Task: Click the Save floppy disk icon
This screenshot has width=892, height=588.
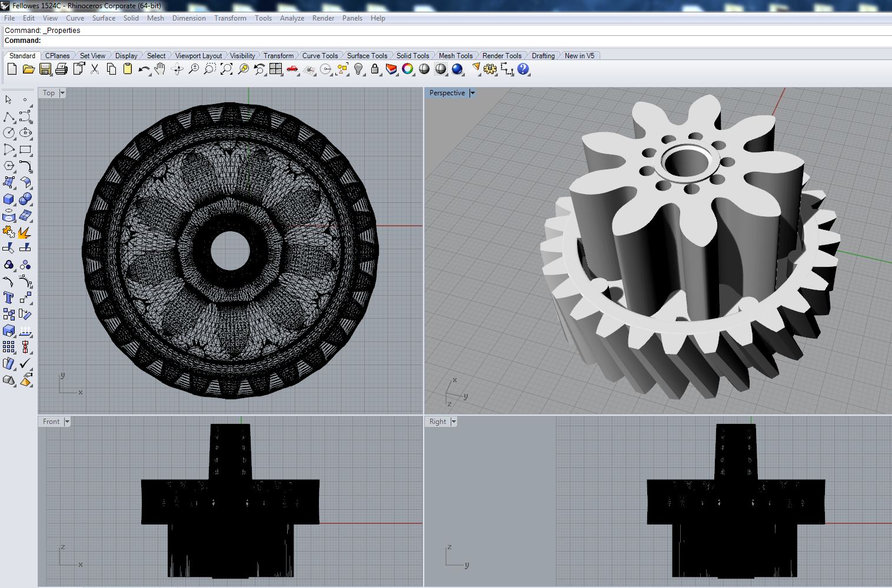Action: tap(45, 69)
